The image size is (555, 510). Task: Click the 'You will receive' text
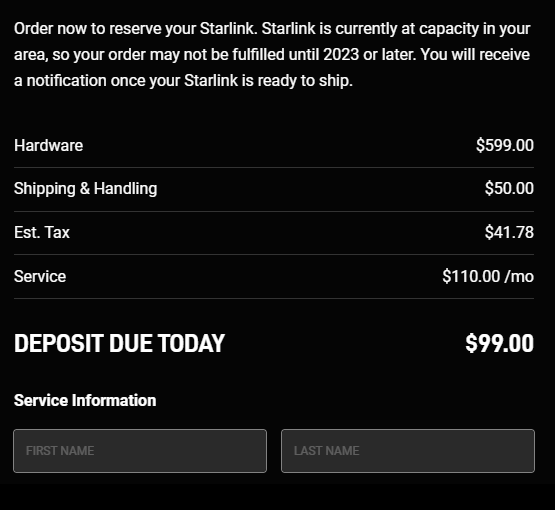[475, 55]
